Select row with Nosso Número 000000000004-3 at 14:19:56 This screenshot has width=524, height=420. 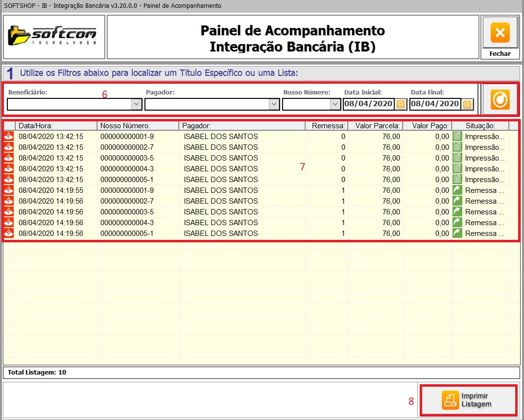[127, 223]
